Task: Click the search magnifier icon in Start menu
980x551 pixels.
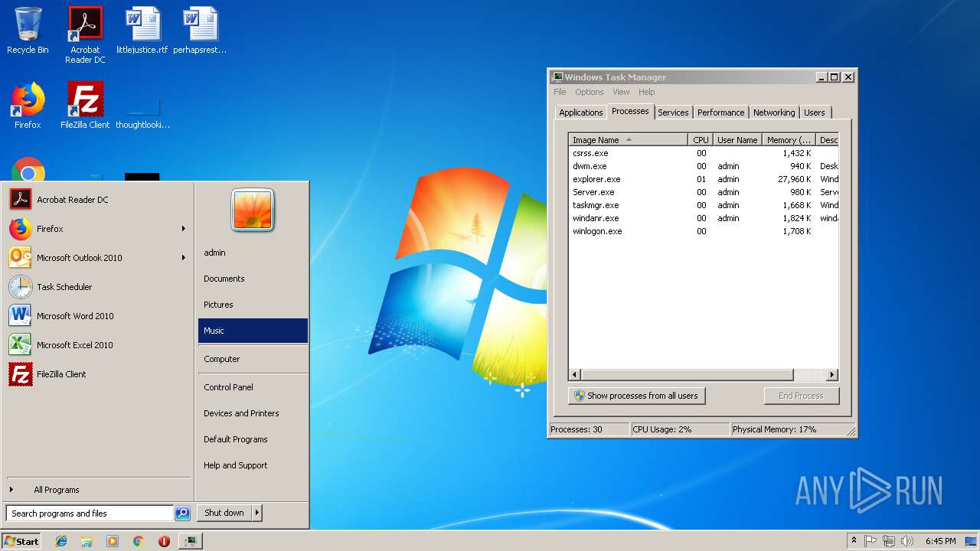Action: click(x=182, y=514)
